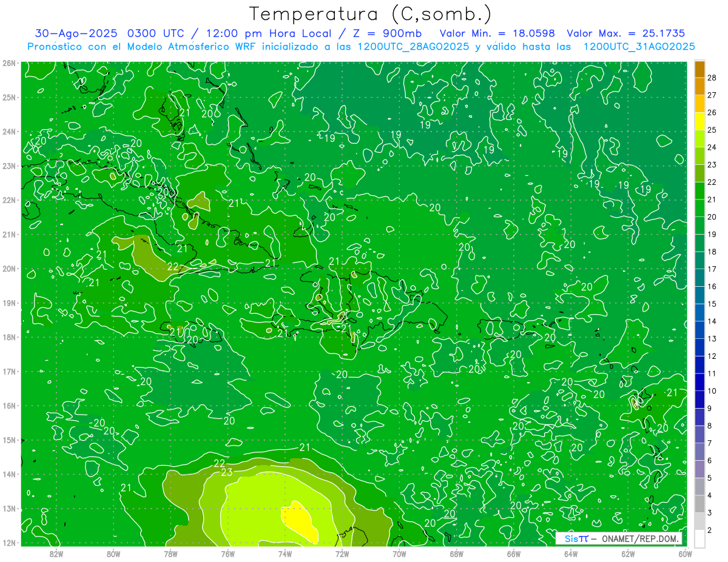This screenshot has width=728, height=562.
Task: Click the legend label "25"
Action: tap(712, 130)
